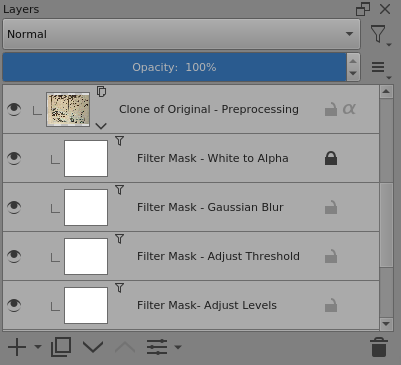Viewport: 401px width, 365px height.
Task: Open the layer filter funnel menu
Action: pyautogui.click(x=380, y=35)
